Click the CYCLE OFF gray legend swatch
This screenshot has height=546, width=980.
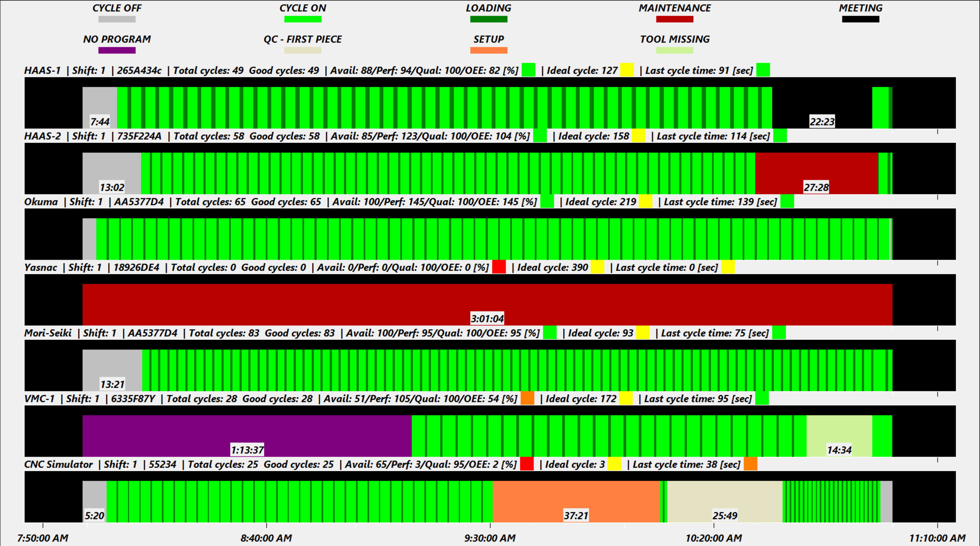tap(117, 19)
